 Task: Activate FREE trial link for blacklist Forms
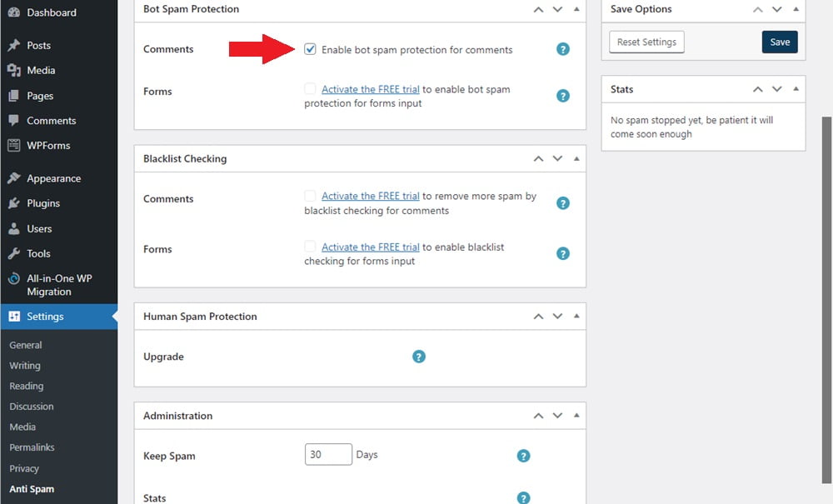pyautogui.click(x=371, y=247)
